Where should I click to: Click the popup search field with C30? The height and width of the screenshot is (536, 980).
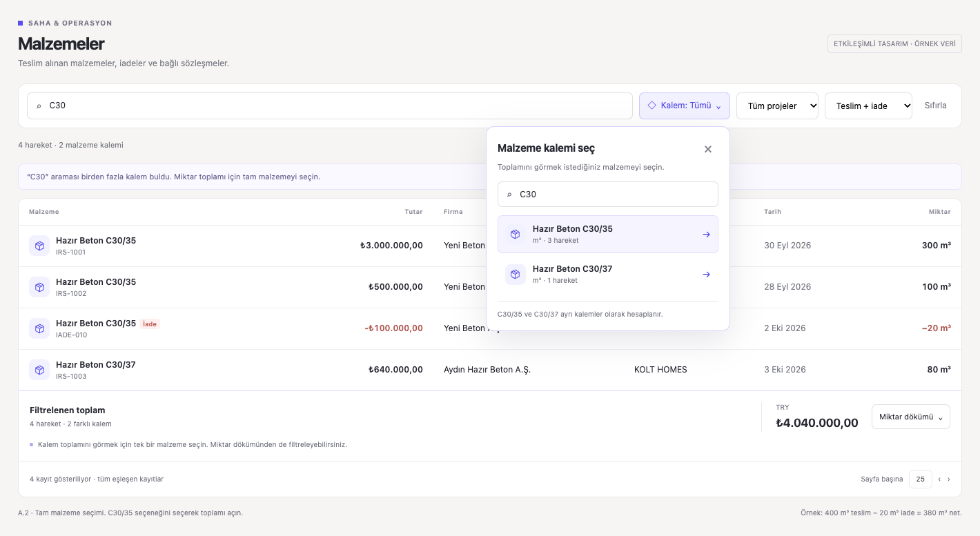608,195
